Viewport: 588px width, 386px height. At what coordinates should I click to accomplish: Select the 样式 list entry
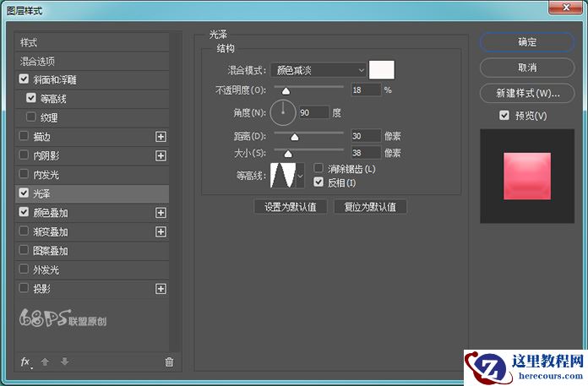coord(92,42)
